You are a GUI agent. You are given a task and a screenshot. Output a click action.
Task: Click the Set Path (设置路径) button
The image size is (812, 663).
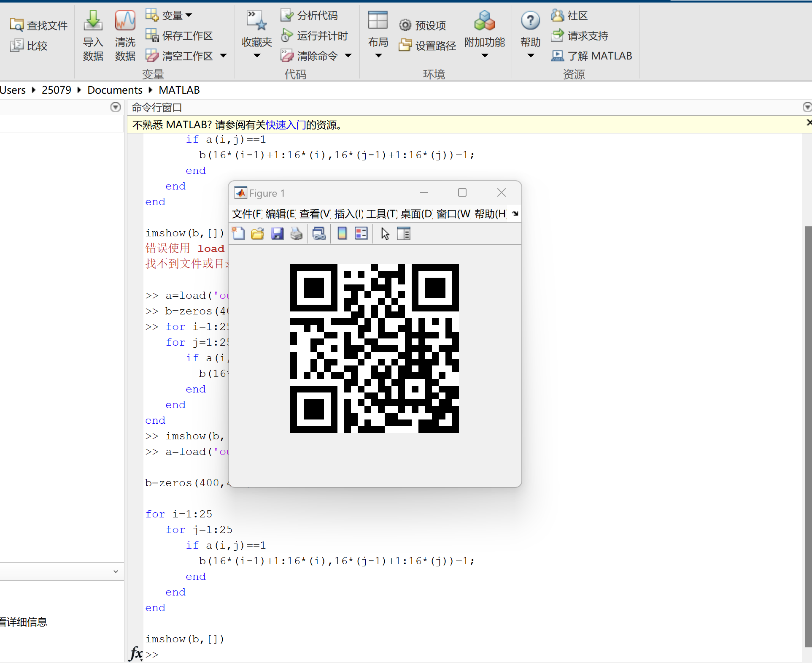click(428, 46)
